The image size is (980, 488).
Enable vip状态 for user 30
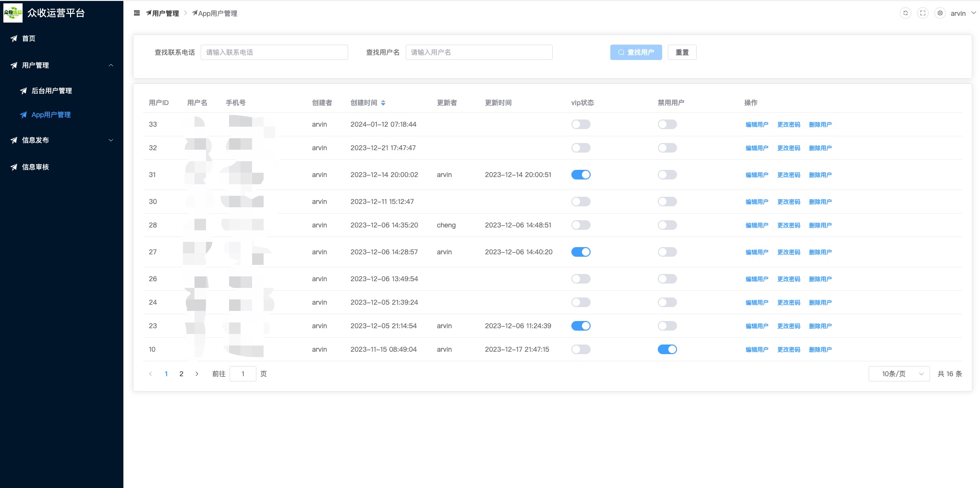[x=581, y=202]
